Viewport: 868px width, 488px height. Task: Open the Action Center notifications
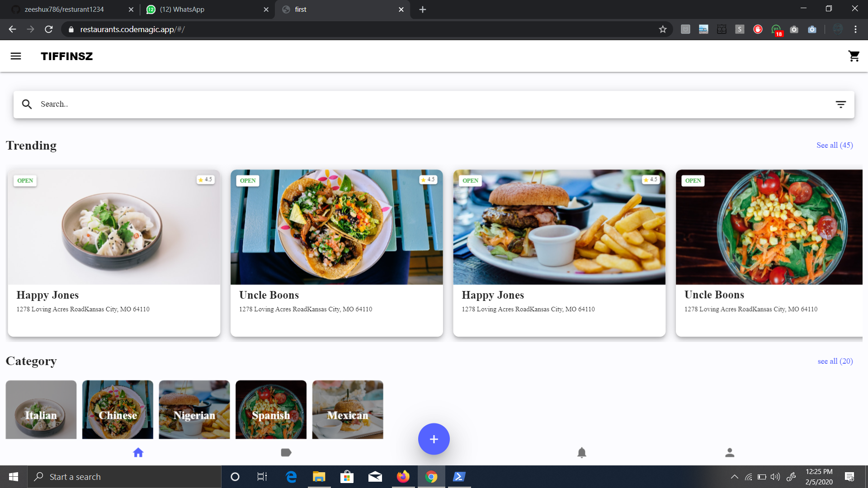(x=849, y=477)
